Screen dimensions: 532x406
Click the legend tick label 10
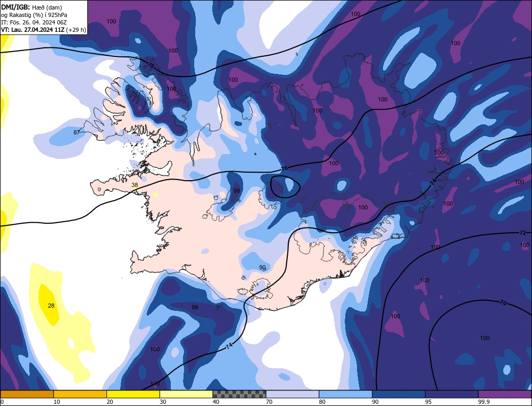pyautogui.click(x=57, y=402)
